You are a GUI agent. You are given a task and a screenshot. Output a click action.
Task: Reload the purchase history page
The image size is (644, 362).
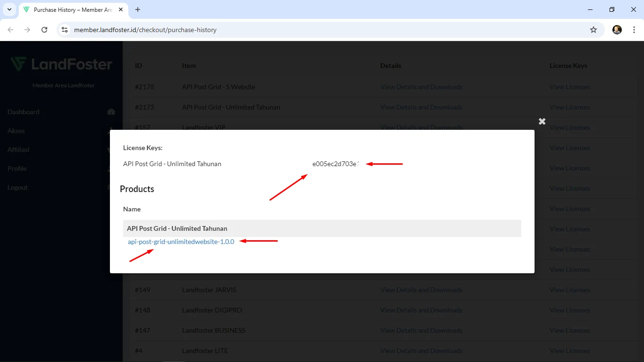point(44,30)
